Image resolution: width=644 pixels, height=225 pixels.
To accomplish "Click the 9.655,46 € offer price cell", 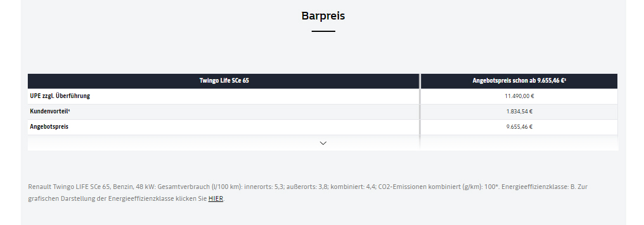I will tap(519, 127).
